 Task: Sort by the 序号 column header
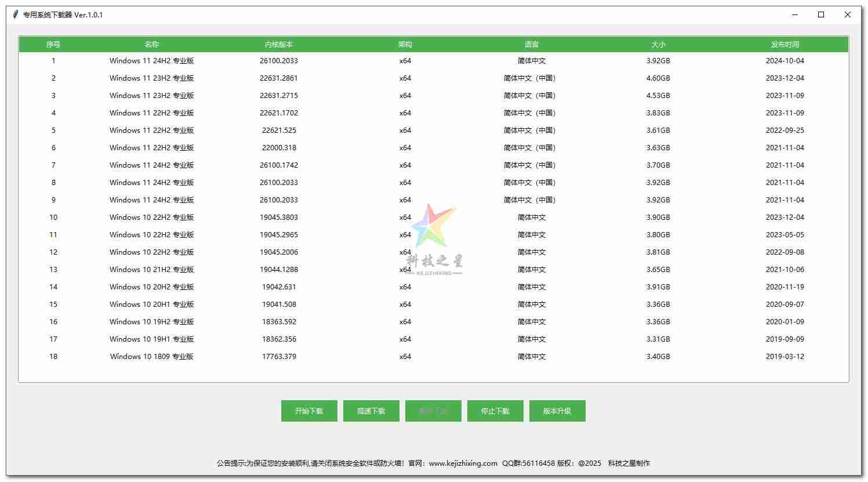point(53,45)
